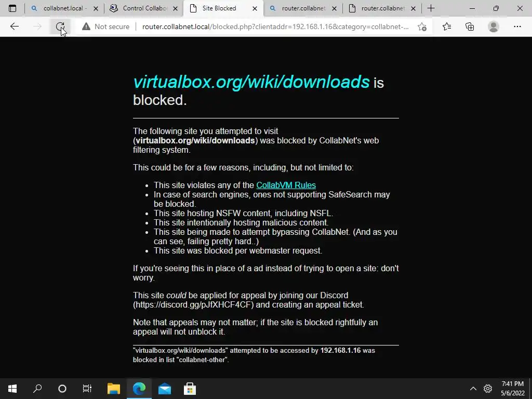Close the router.collabnet search tab

334,8
